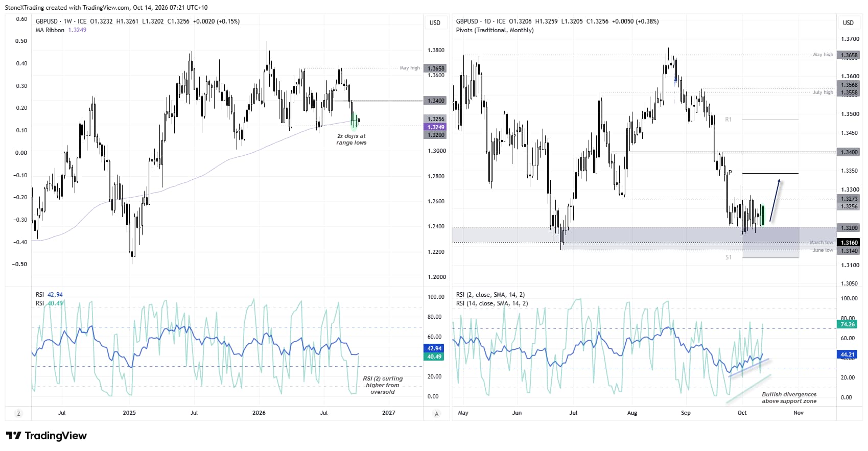The image size is (868, 451).
Task: Click the 'June low' line label
Action: (823, 250)
